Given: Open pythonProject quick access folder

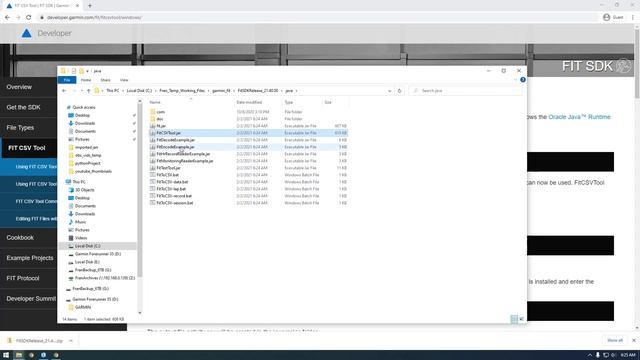Looking at the screenshot, I should (87, 163).
